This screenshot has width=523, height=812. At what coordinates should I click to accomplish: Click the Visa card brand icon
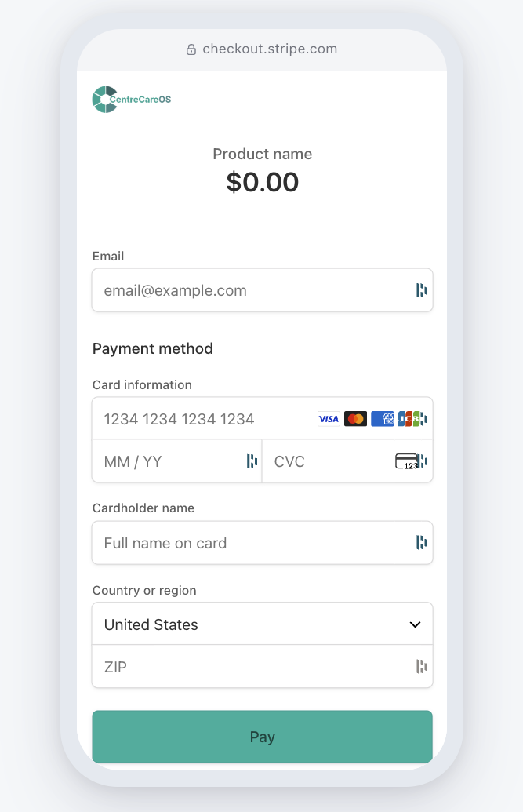(328, 418)
